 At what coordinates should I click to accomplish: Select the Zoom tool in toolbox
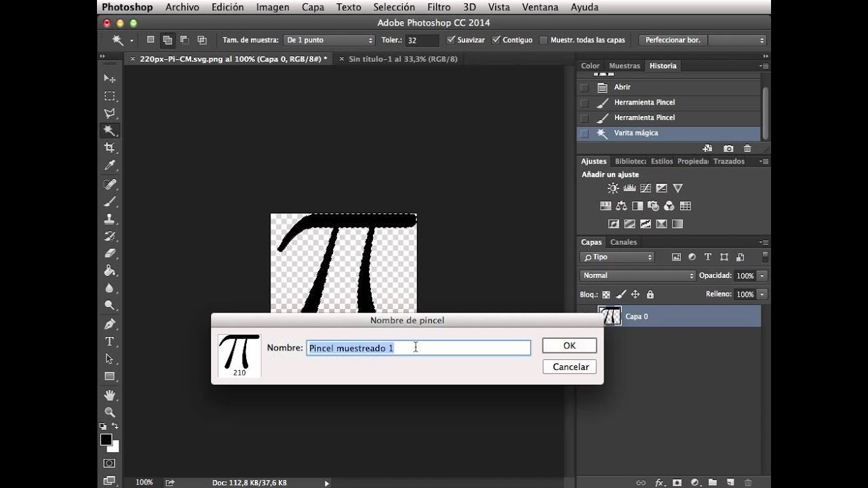[109, 412]
